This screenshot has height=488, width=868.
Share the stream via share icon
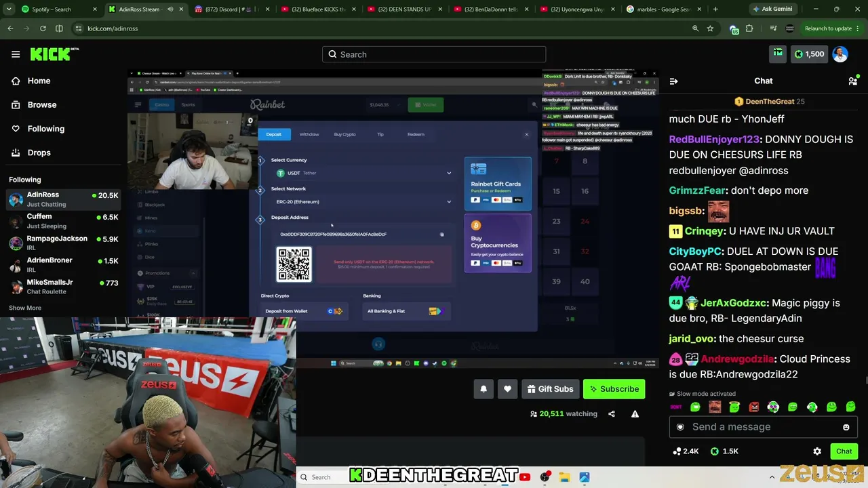[x=612, y=414]
